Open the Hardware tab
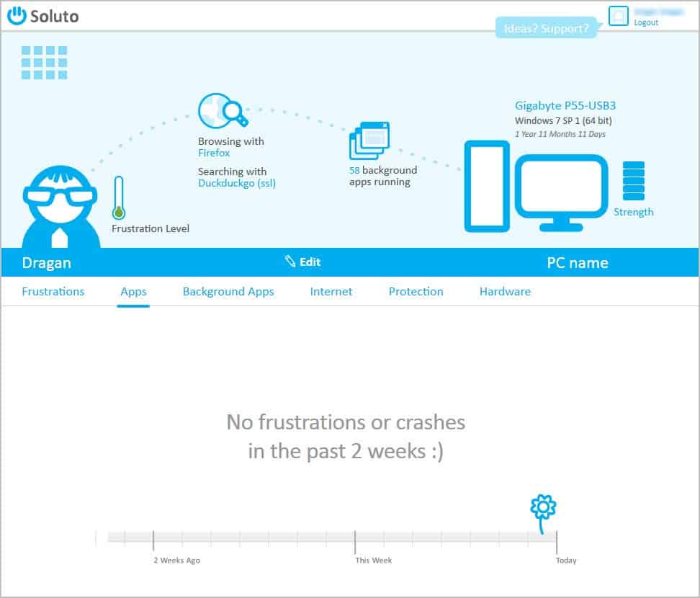 pos(505,292)
